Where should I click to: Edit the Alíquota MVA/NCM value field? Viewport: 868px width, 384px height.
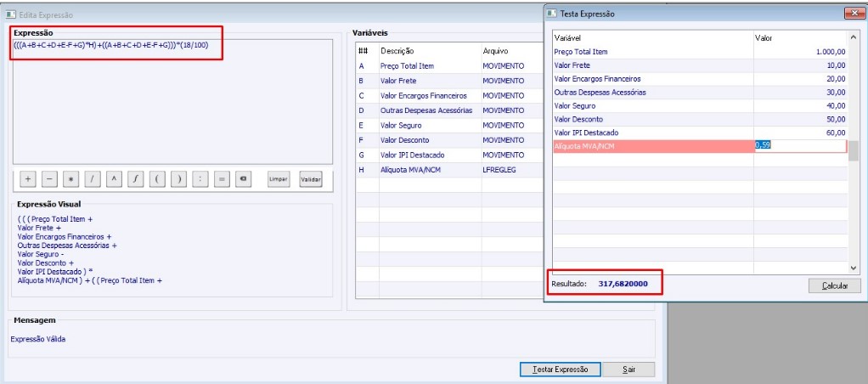coord(800,146)
